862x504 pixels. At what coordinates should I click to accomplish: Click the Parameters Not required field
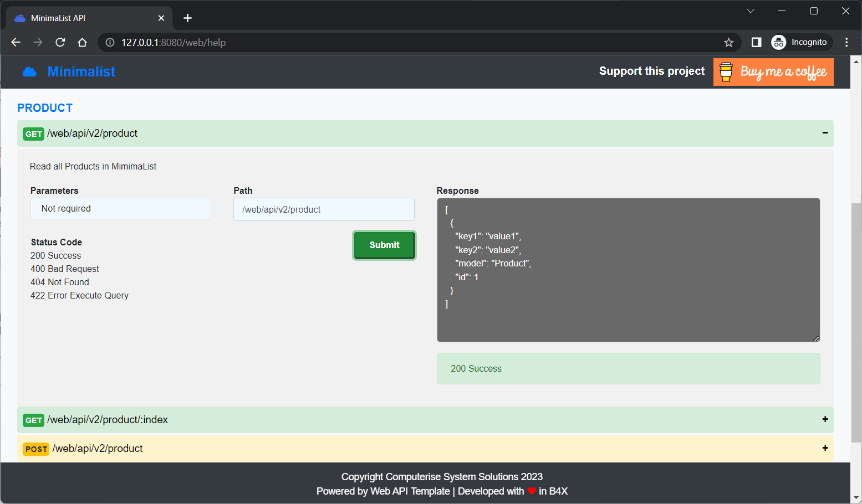(x=121, y=208)
